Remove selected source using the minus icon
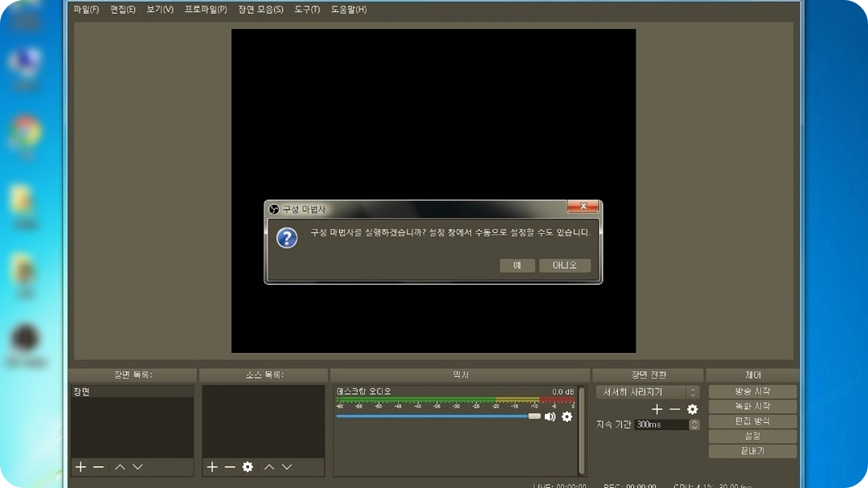 (x=228, y=466)
